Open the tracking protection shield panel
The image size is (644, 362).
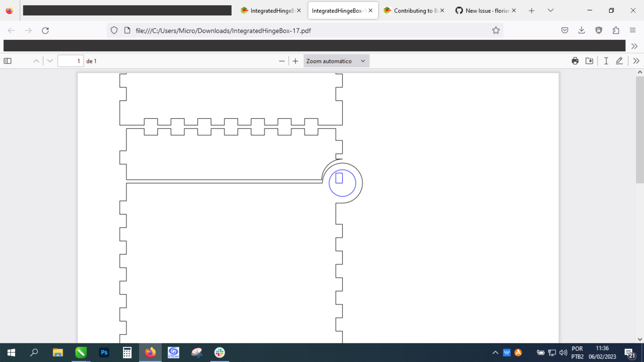[114, 30]
